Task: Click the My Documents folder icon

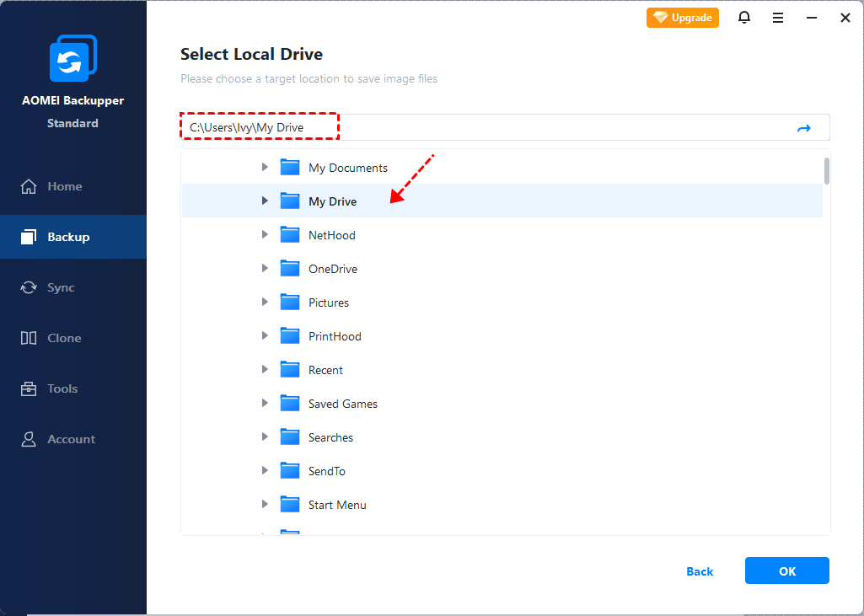Action: pyautogui.click(x=290, y=167)
